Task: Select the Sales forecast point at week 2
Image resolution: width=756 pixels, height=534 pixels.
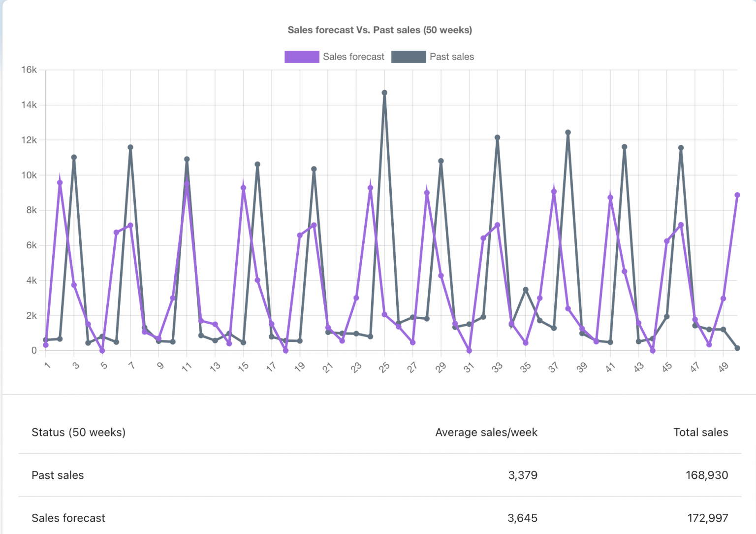Action: pyautogui.click(x=60, y=183)
